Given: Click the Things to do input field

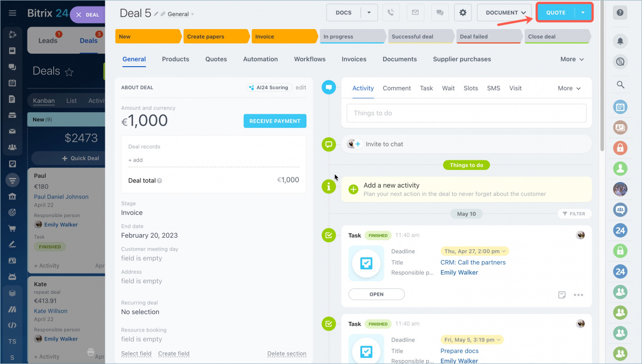Looking at the screenshot, I should (x=466, y=113).
